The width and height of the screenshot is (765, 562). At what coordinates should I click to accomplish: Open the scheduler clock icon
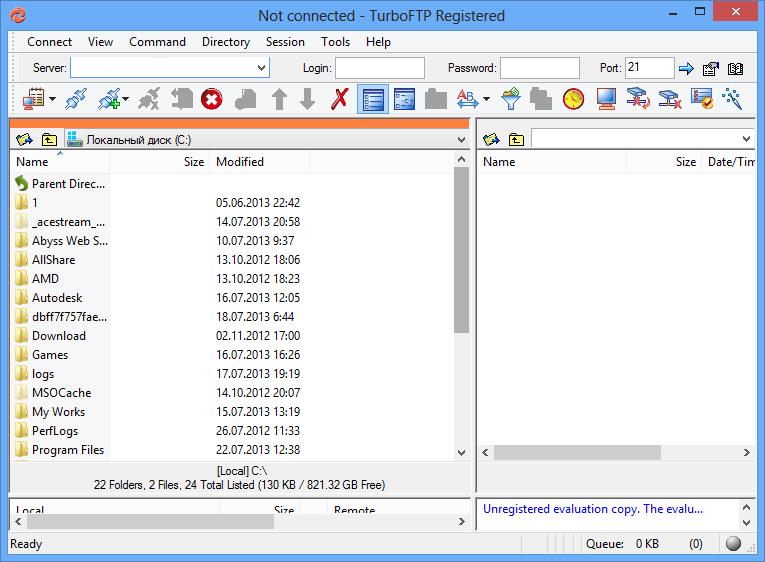(572, 98)
